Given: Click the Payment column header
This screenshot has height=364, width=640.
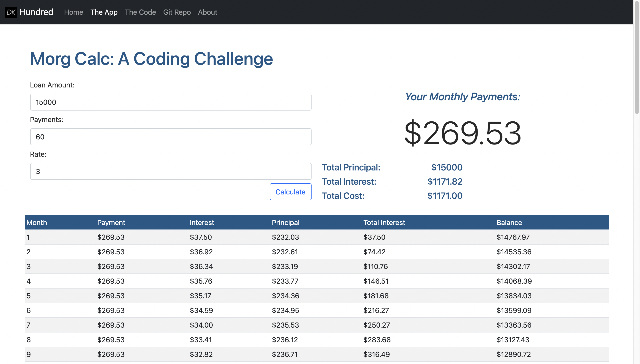Looking at the screenshot, I should [111, 222].
